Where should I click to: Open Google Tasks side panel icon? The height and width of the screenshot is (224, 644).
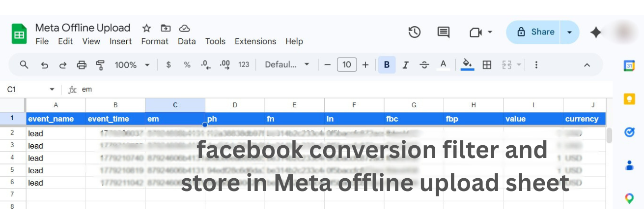click(x=629, y=132)
